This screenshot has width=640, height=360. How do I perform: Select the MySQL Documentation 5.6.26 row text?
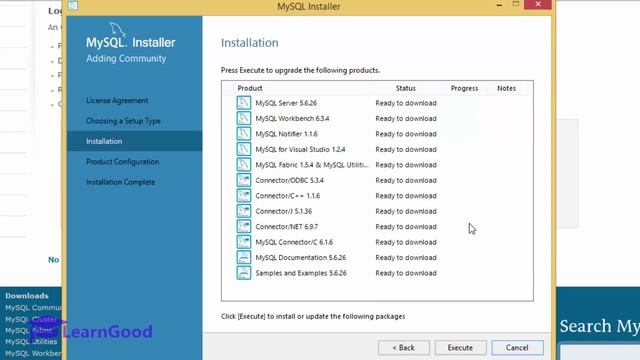pyautogui.click(x=301, y=258)
